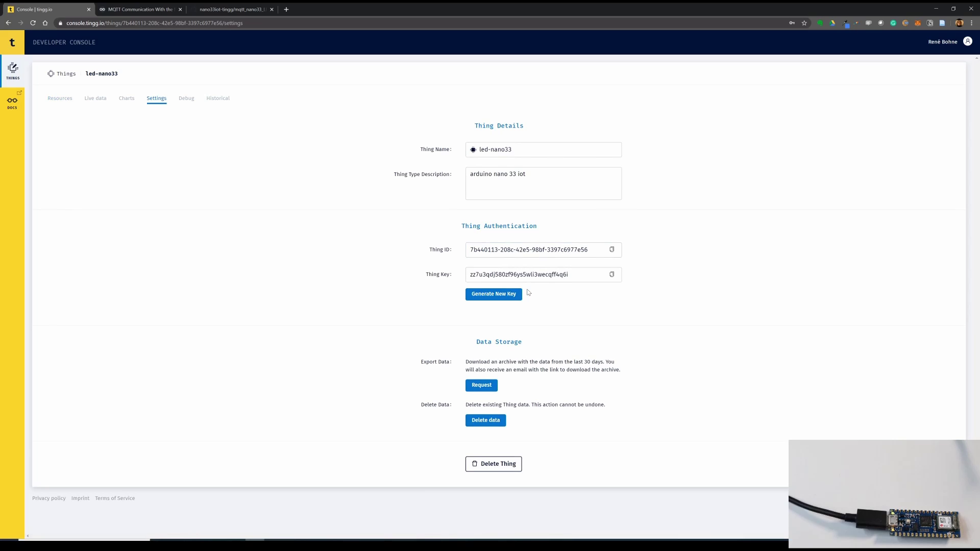Open the Historical tab
The width and height of the screenshot is (980, 551).
pyautogui.click(x=218, y=98)
